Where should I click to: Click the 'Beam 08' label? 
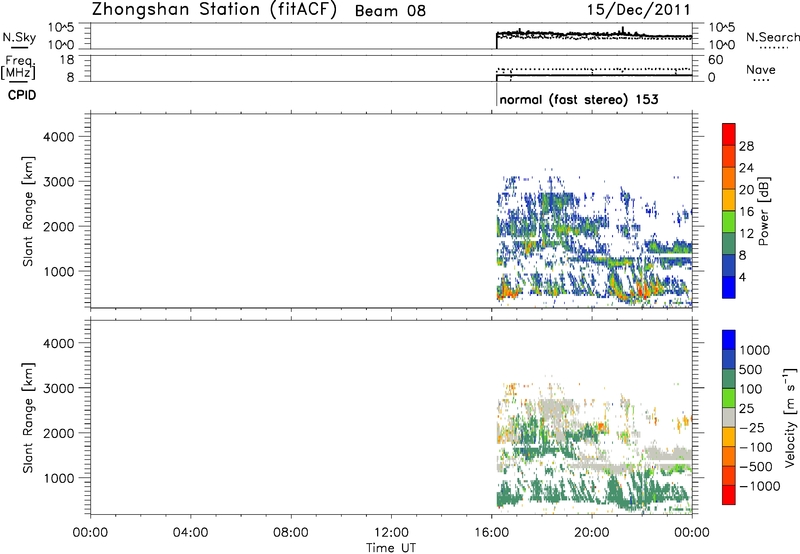point(390,11)
